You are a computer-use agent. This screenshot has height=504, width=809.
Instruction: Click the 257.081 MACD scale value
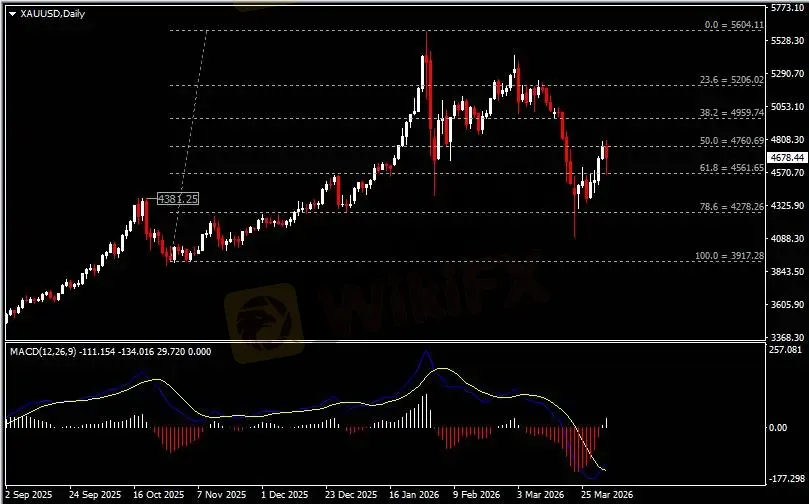pos(786,350)
